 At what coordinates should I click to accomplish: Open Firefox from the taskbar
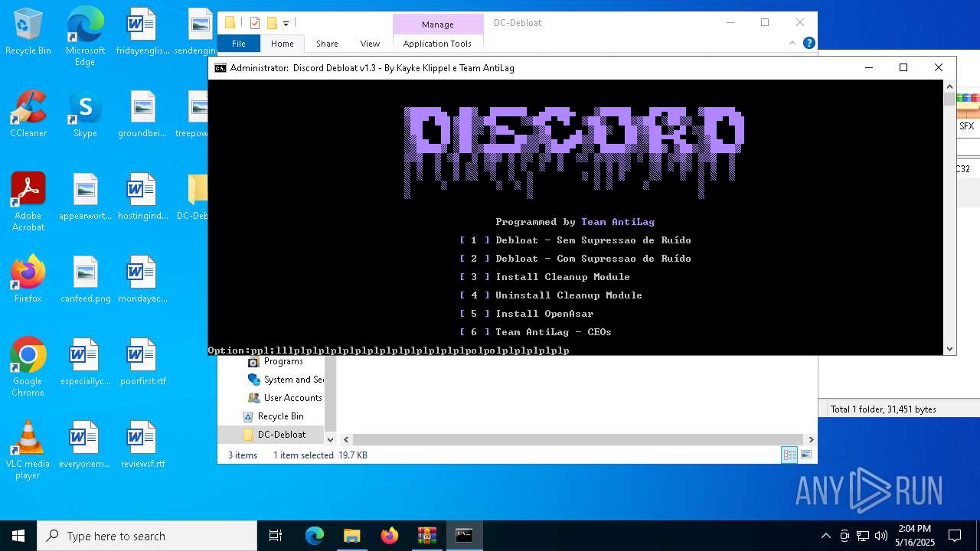389,536
